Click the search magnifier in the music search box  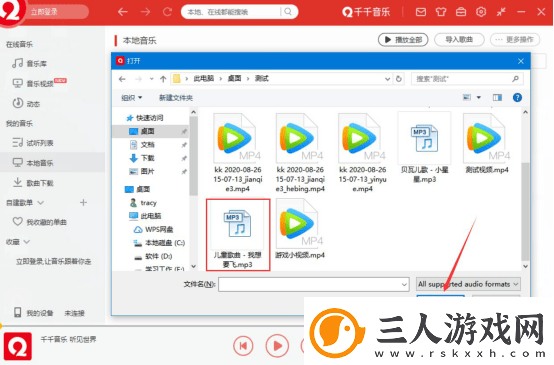(x=288, y=12)
